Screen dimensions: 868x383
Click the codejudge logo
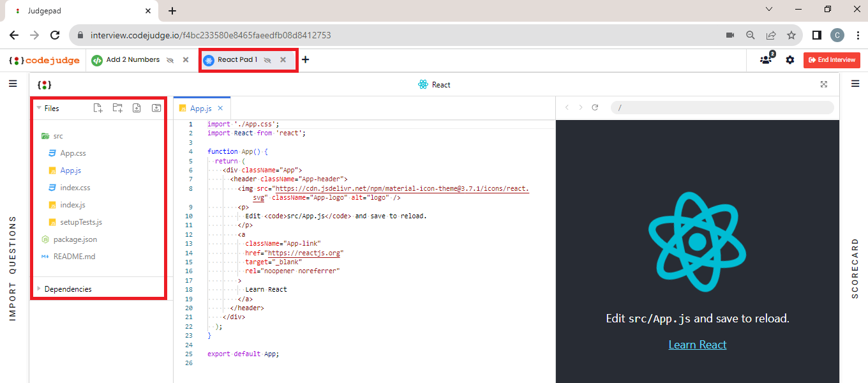[x=43, y=59]
